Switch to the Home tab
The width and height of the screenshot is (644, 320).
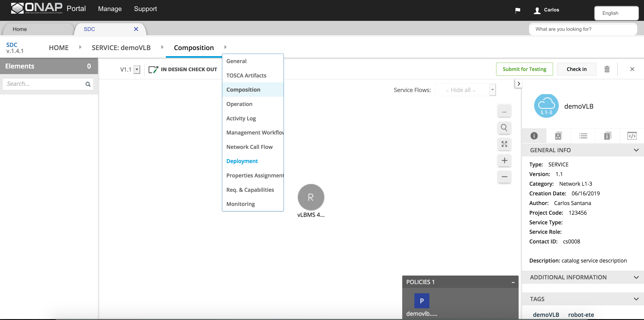38,29
